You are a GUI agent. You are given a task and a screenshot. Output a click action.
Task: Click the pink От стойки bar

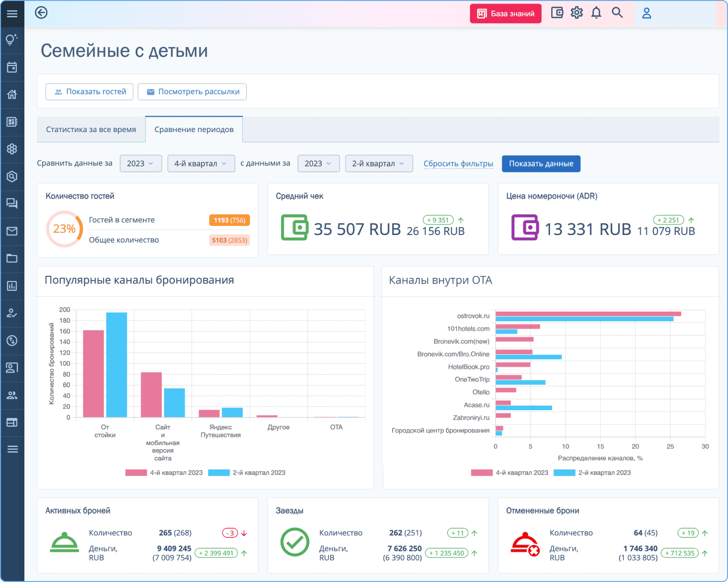click(93, 374)
